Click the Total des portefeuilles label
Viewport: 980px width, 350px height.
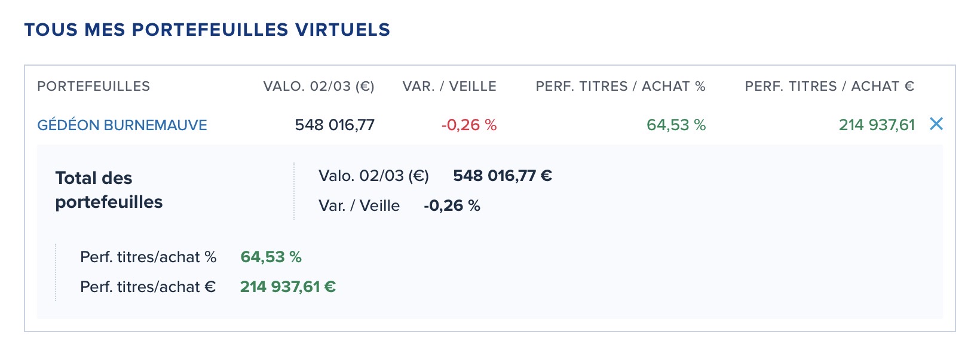pos(109,190)
